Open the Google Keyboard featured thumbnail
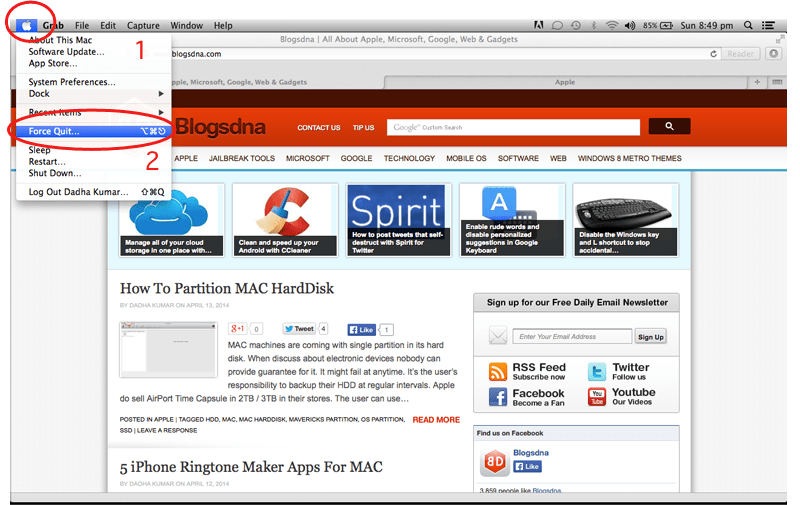 pos(512,220)
